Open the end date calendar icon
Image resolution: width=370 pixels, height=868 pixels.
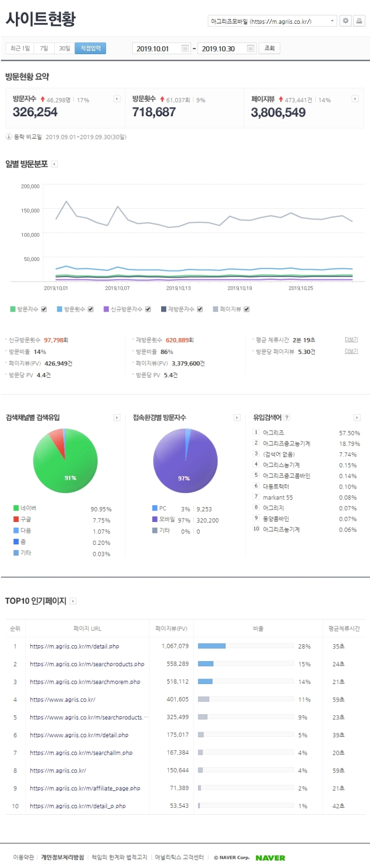coord(250,48)
